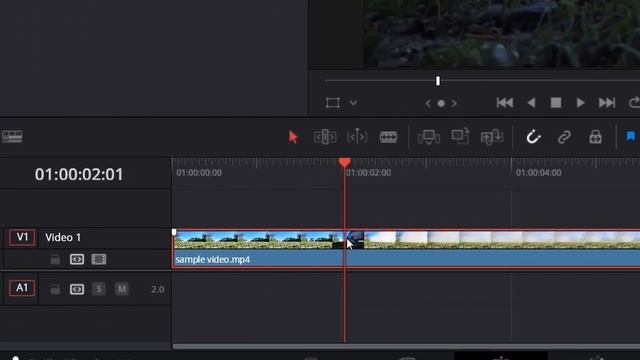Jump to first frame in viewer
The image size is (640, 360).
[x=505, y=103]
